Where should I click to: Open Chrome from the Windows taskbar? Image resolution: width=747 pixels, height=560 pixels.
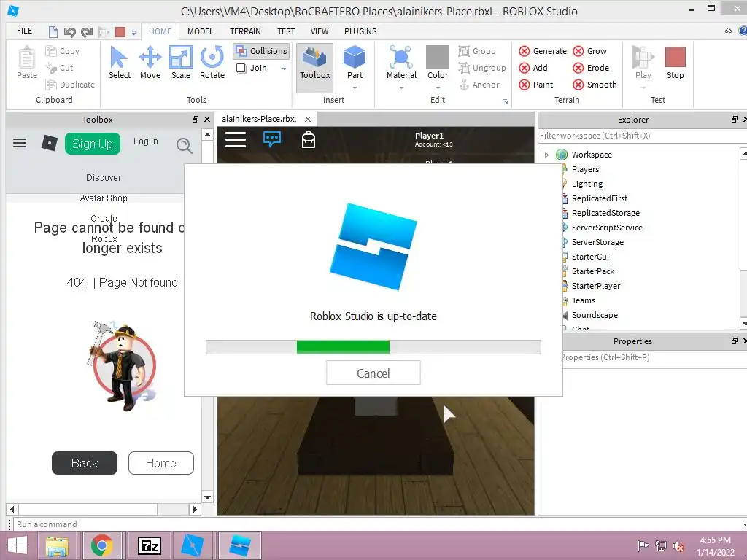pos(101,545)
